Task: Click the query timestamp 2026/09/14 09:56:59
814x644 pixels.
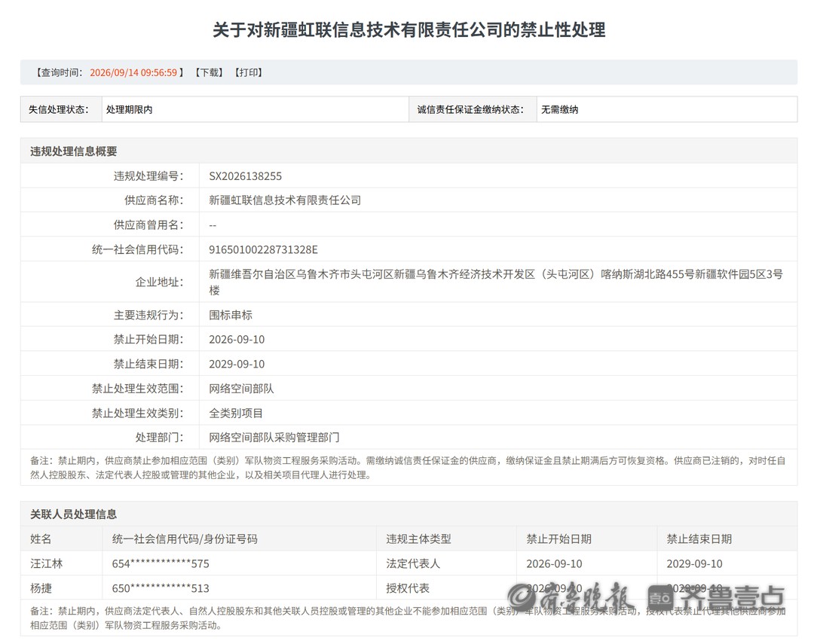Action: [133, 72]
